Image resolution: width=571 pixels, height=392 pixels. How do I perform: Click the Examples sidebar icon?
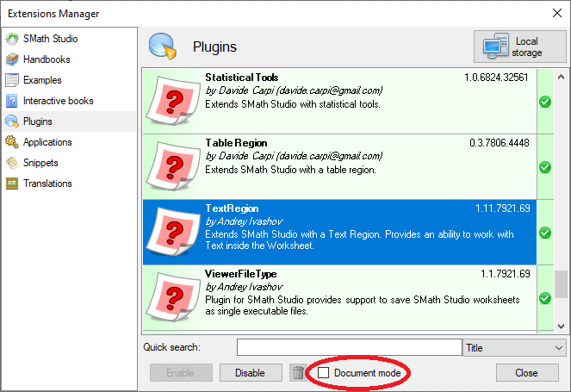pos(12,80)
